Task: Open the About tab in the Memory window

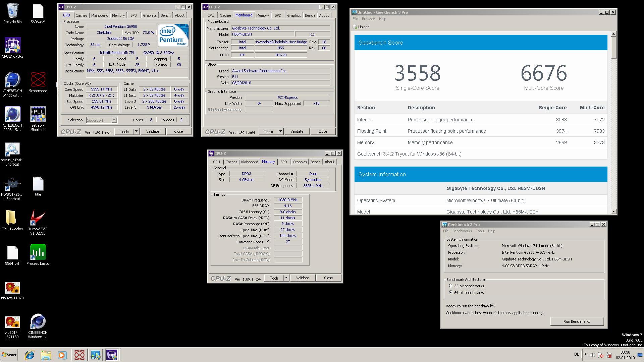Action: (329, 162)
